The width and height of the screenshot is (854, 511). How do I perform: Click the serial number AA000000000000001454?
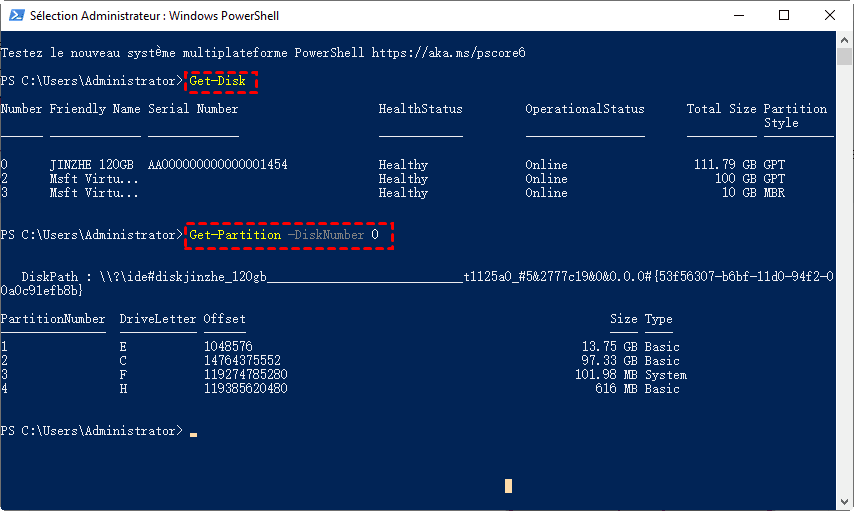tap(217, 165)
